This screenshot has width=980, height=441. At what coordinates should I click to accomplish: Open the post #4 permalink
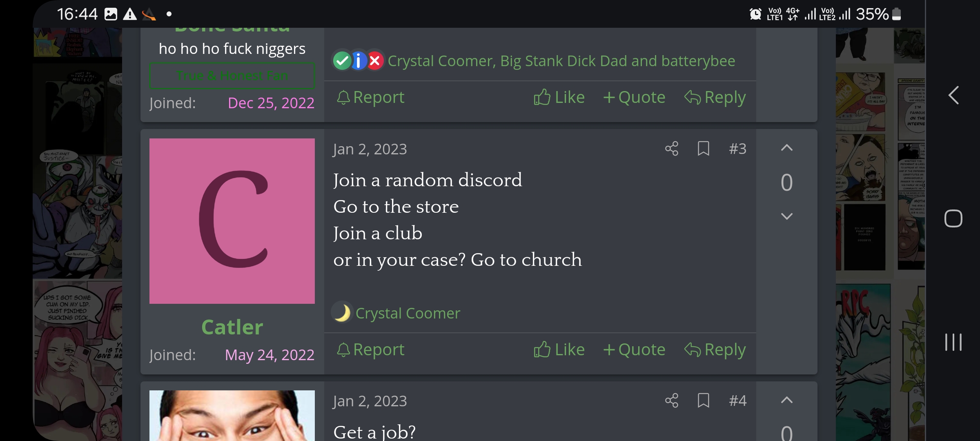[737, 401]
